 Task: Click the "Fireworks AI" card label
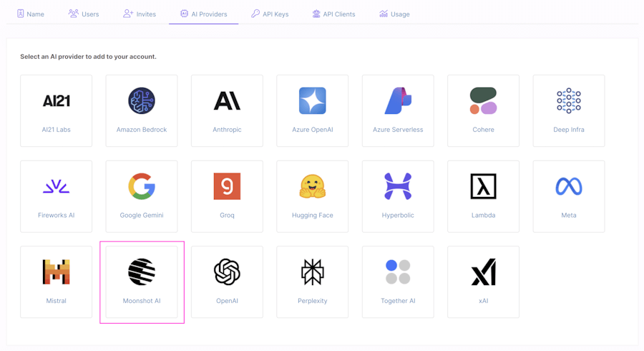[x=57, y=215]
